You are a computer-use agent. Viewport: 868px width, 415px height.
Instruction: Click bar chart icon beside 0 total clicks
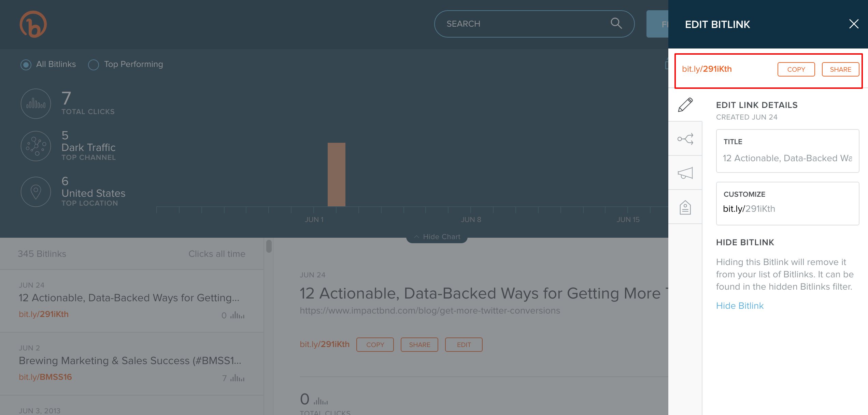click(x=321, y=400)
